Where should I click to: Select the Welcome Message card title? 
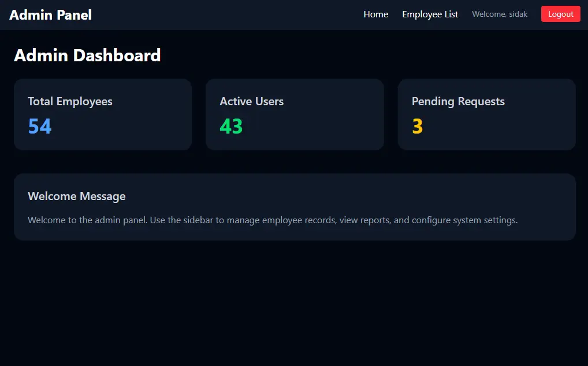point(77,196)
